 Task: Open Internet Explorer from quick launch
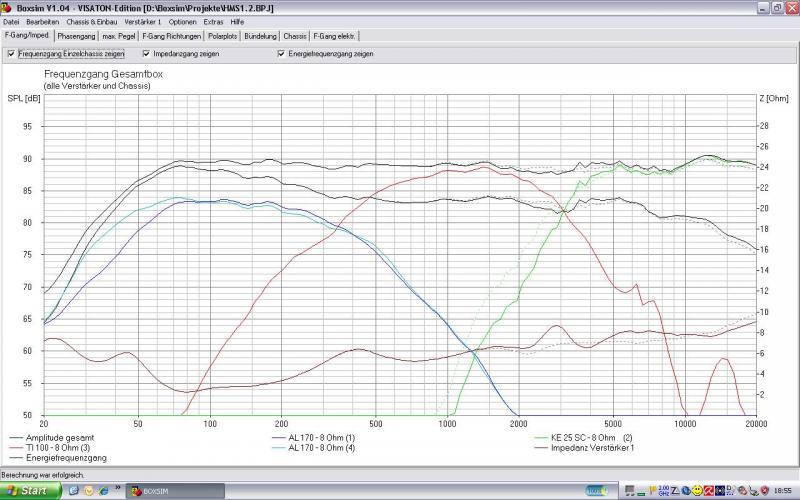[x=103, y=491]
